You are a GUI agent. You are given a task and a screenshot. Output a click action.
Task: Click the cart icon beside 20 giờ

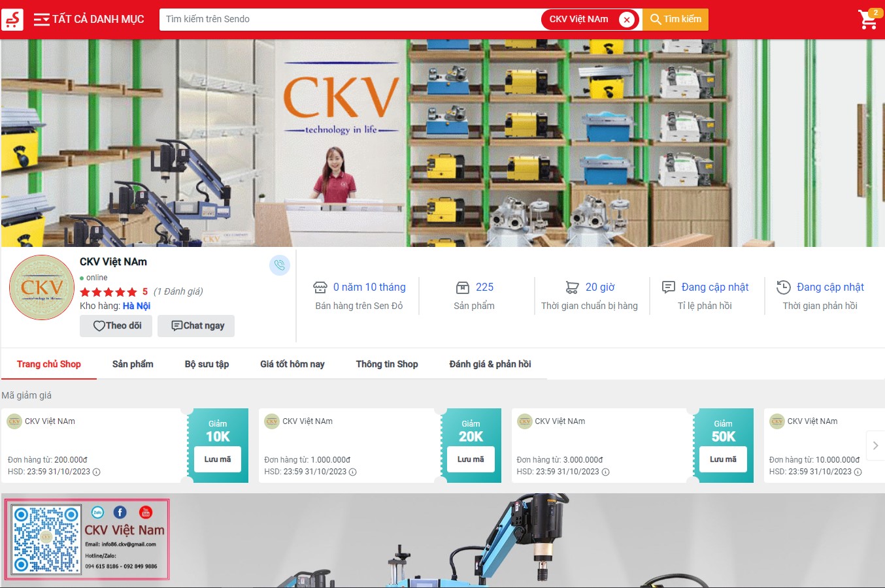pyautogui.click(x=572, y=287)
